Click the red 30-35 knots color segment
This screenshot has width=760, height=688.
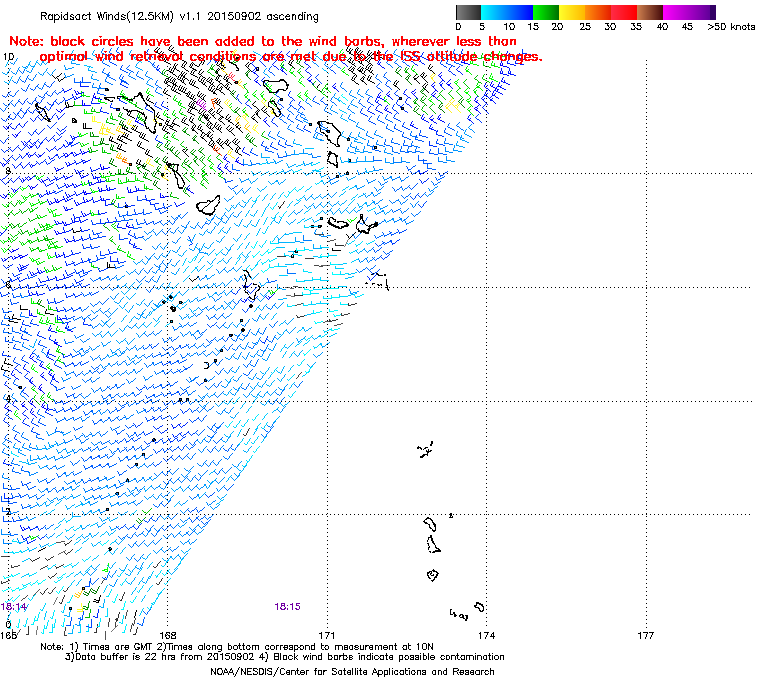pos(624,12)
